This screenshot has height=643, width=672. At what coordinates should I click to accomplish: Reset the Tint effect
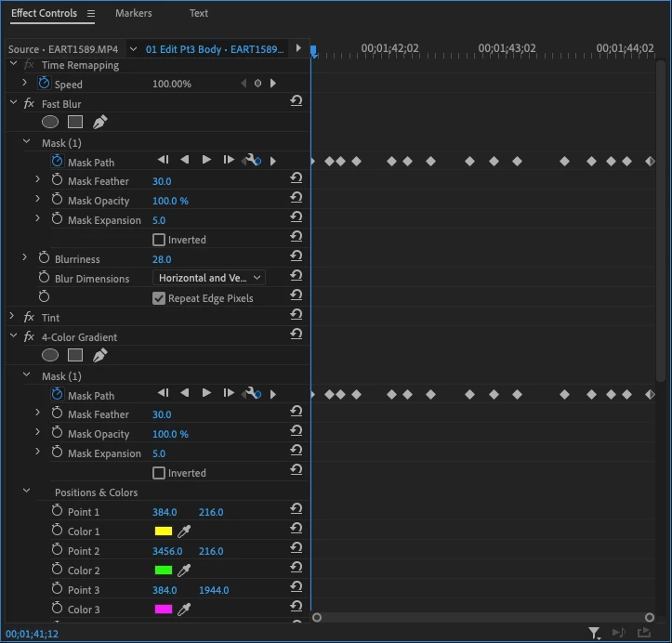tap(296, 314)
